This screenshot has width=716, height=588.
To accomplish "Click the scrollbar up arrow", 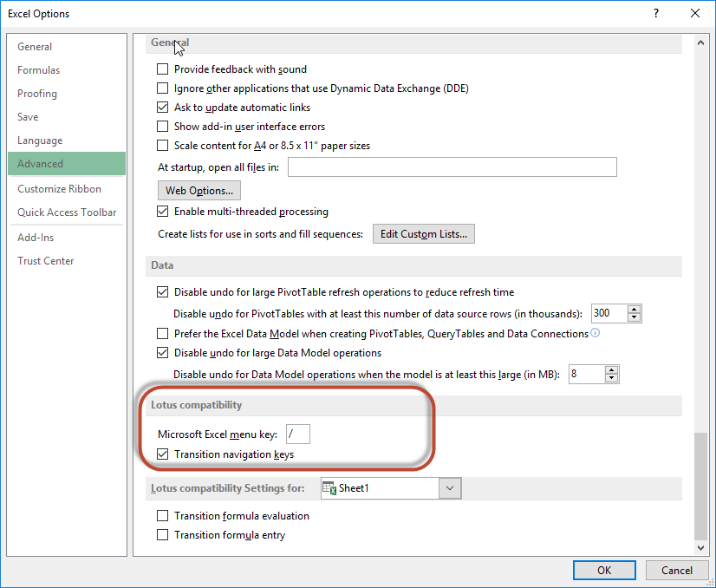I will [700, 42].
